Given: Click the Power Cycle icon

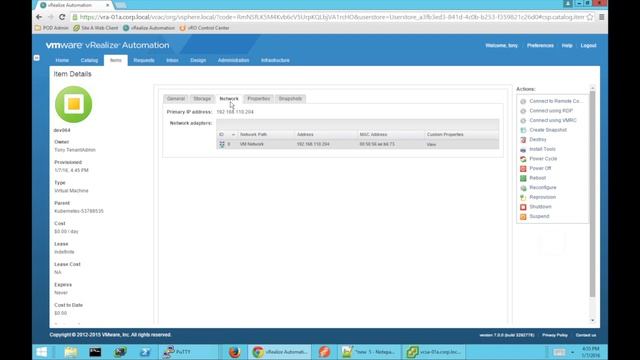Looking at the screenshot, I should 523,159.
